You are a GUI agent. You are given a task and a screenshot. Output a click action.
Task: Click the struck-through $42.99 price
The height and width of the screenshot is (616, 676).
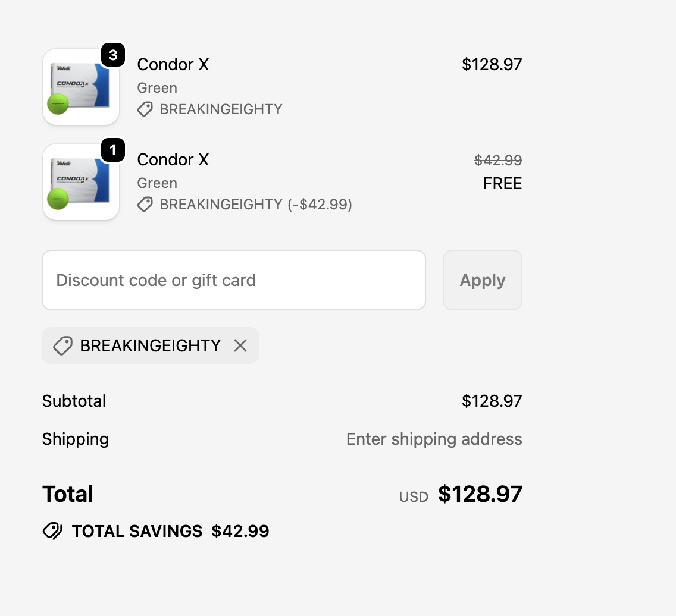[x=498, y=161]
